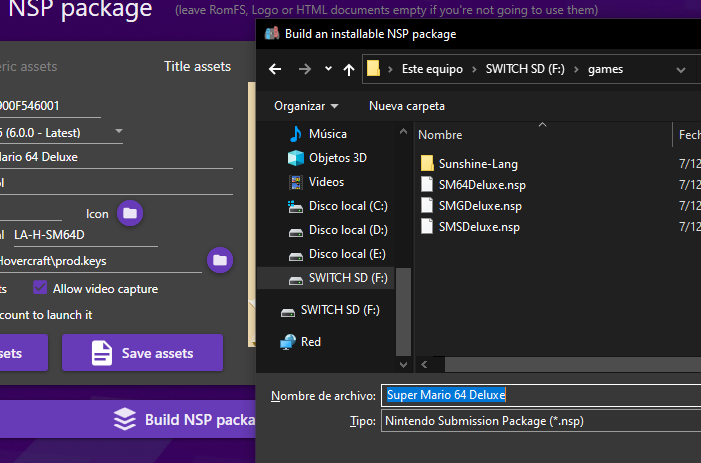Open the Tipo file type combo box

click(541, 421)
